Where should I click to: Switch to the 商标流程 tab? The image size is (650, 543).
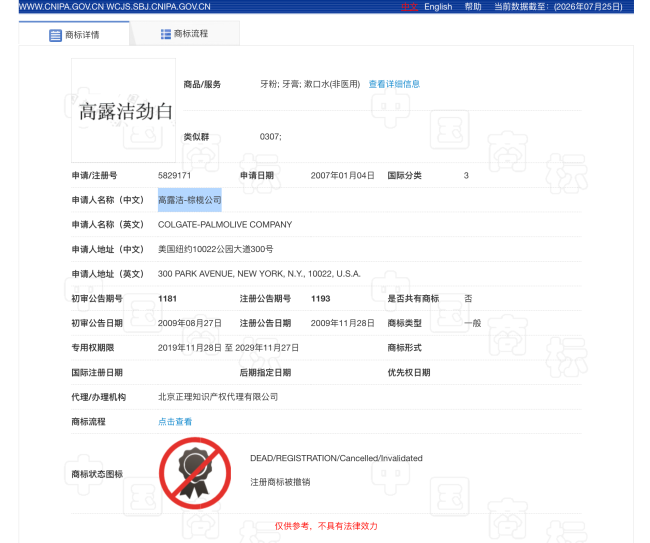185,34
